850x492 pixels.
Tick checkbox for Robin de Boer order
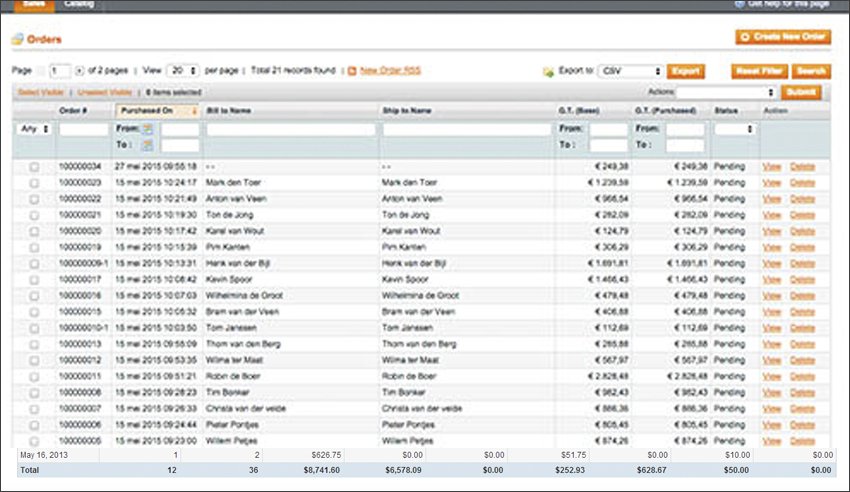point(34,377)
